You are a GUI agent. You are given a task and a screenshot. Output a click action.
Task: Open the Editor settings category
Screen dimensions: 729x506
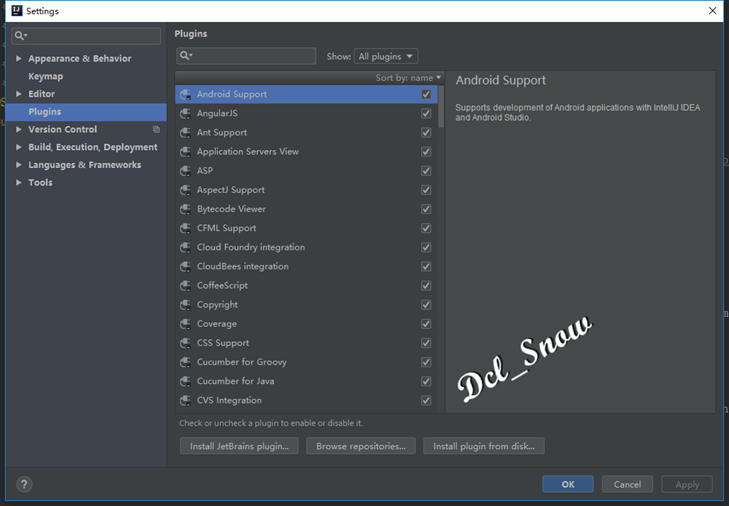41,94
